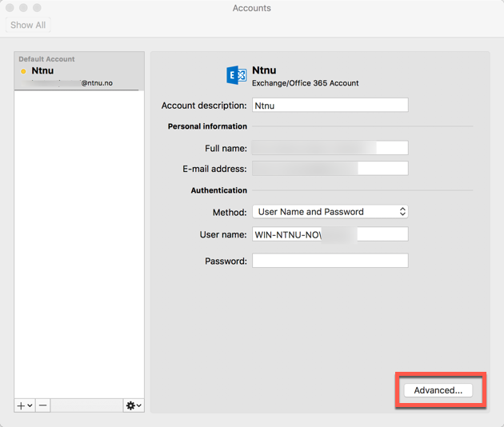The height and width of the screenshot is (427, 504).
Task: Click the Authentication section heading
Action: [x=219, y=190]
